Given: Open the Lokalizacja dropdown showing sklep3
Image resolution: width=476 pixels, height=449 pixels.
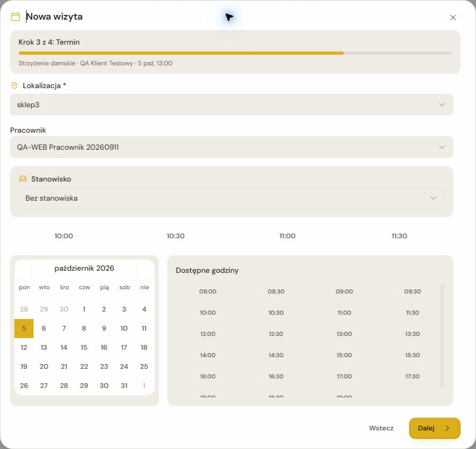Looking at the screenshot, I should (x=231, y=105).
